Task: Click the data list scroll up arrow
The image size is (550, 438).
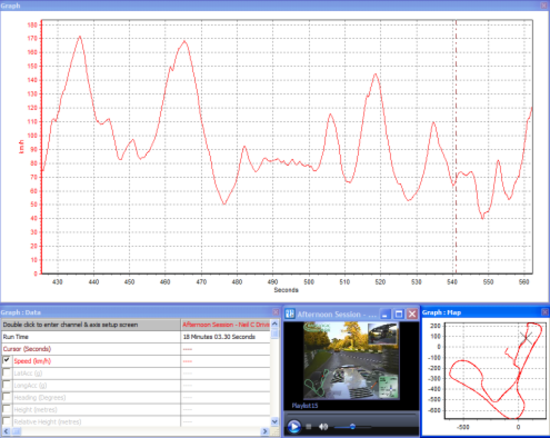Action: 275,324
